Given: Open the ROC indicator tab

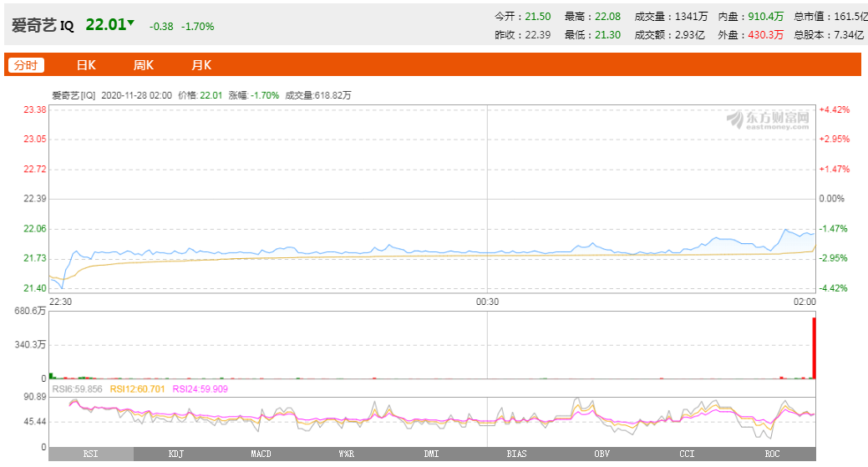Looking at the screenshot, I should coord(772,454).
